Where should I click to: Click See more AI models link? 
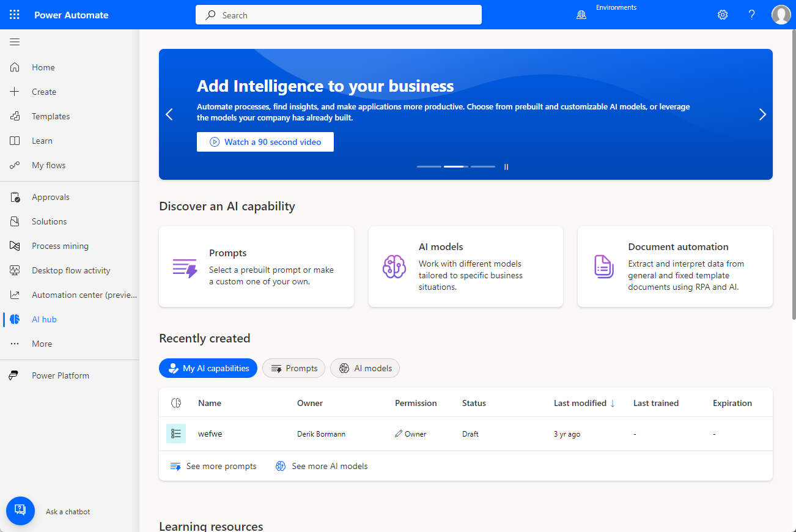pos(322,466)
